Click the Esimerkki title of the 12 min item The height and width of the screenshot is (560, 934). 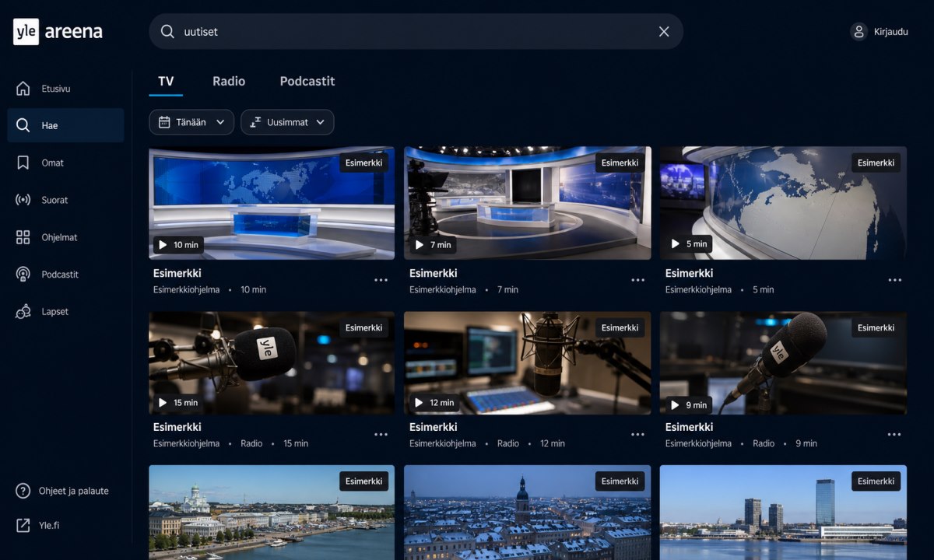coord(434,427)
